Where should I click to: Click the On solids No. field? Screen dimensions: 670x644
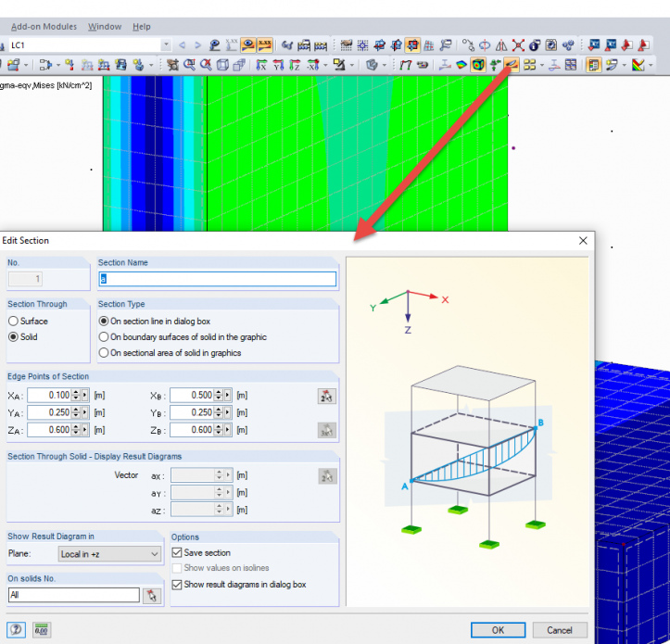[x=73, y=595]
